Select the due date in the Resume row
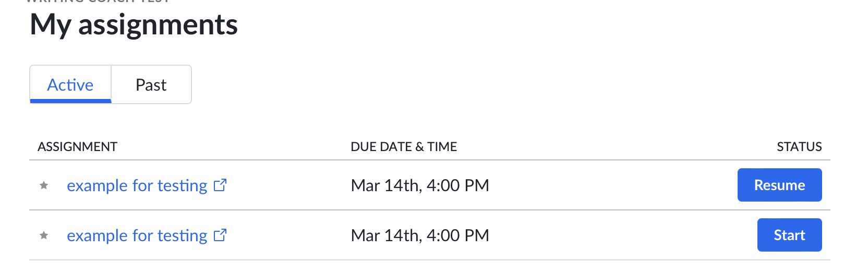The image size is (868, 274). [420, 185]
